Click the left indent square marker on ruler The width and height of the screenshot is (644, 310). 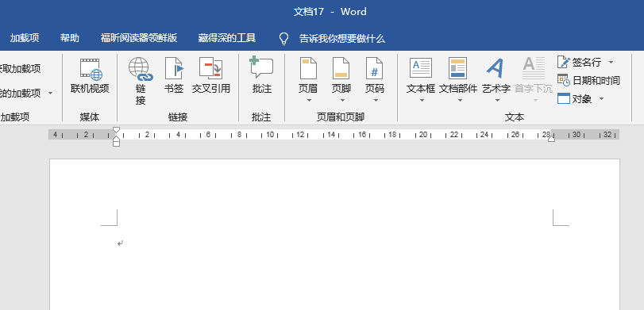click(116, 144)
